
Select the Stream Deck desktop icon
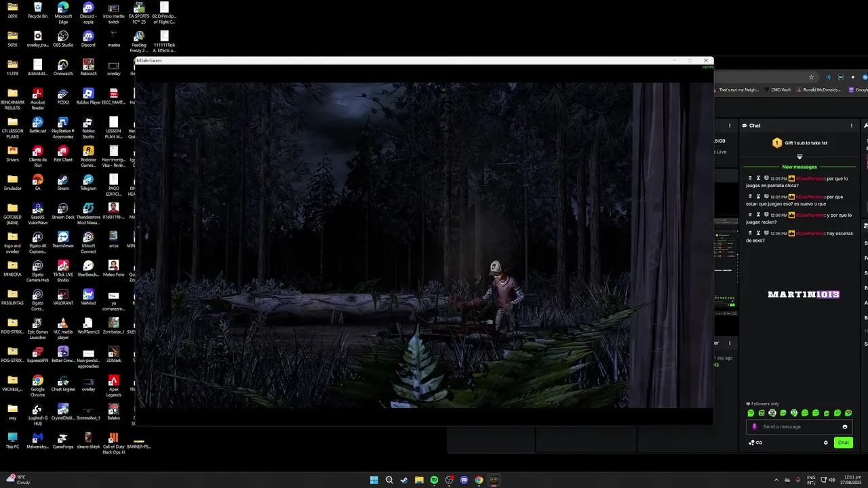63,209
